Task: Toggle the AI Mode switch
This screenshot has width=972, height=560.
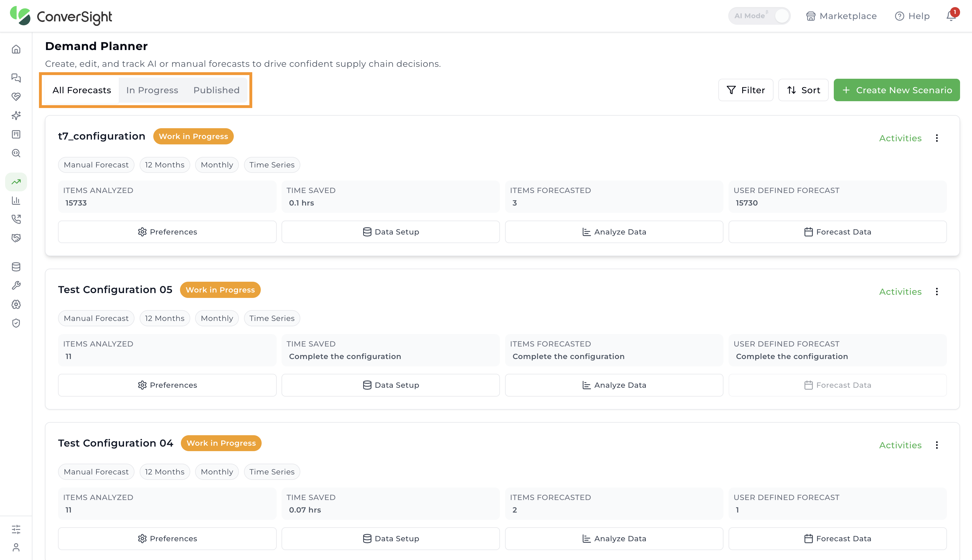Action: 759,16
